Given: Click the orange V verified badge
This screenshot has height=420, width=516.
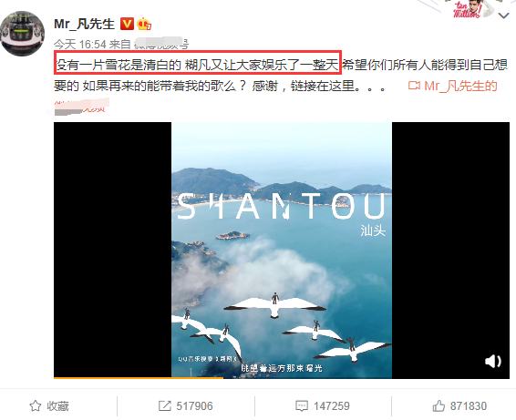Looking at the screenshot, I should coord(127,24).
